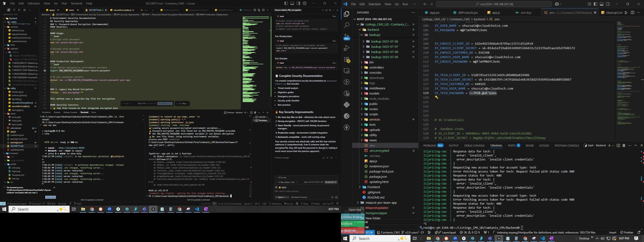Switch to PROBLEMS tab in VS Code panel

[429, 145]
